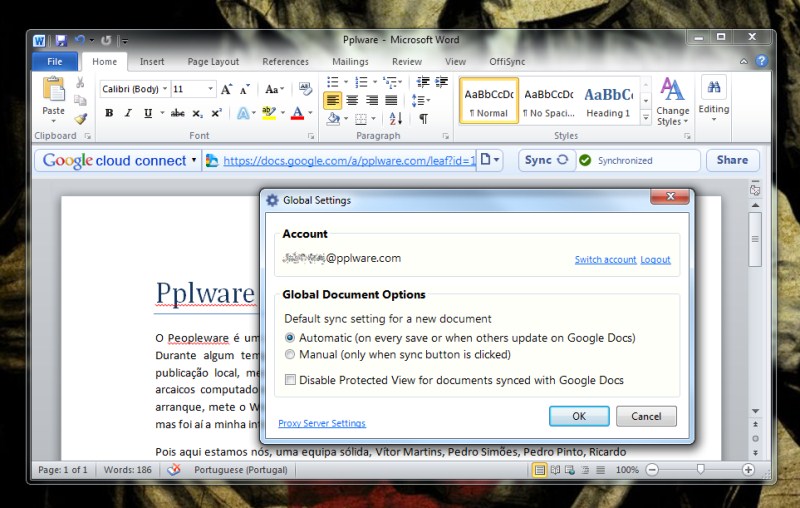Toggle Underline formatting
The image size is (800, 508).
147,113
